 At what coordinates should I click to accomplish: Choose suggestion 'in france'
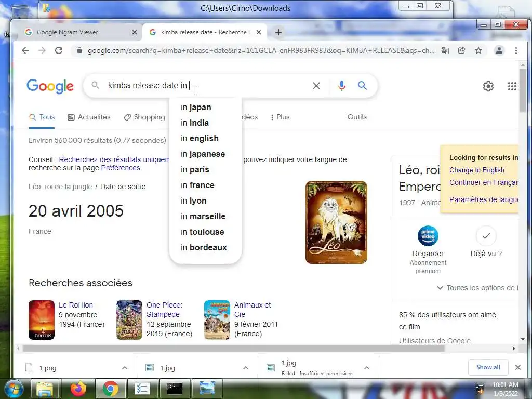[205, 185]
